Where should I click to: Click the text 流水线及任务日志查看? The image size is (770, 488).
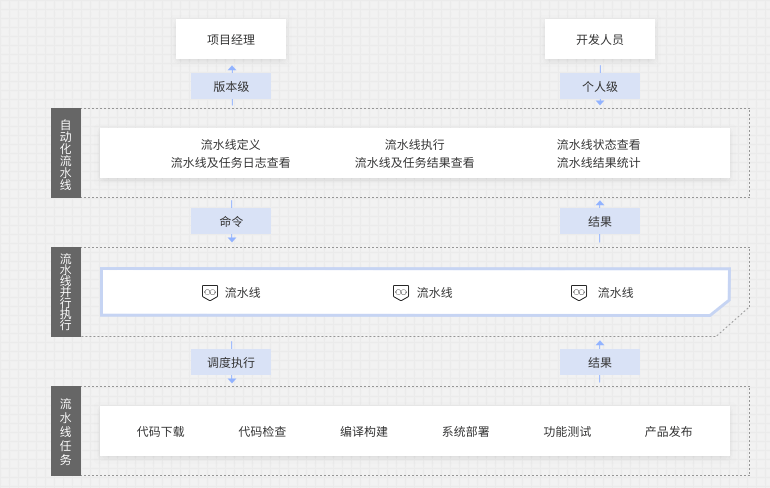pos(230,163)
